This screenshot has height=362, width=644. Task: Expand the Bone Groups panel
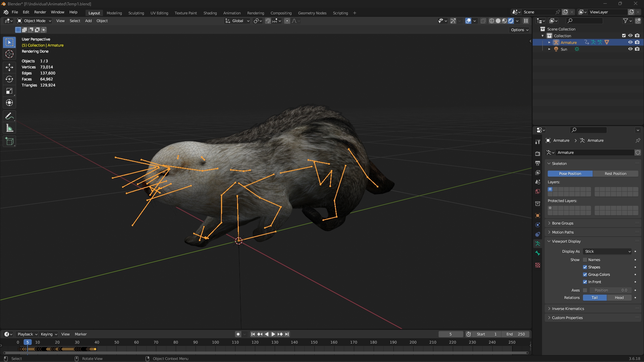point(562,223)
